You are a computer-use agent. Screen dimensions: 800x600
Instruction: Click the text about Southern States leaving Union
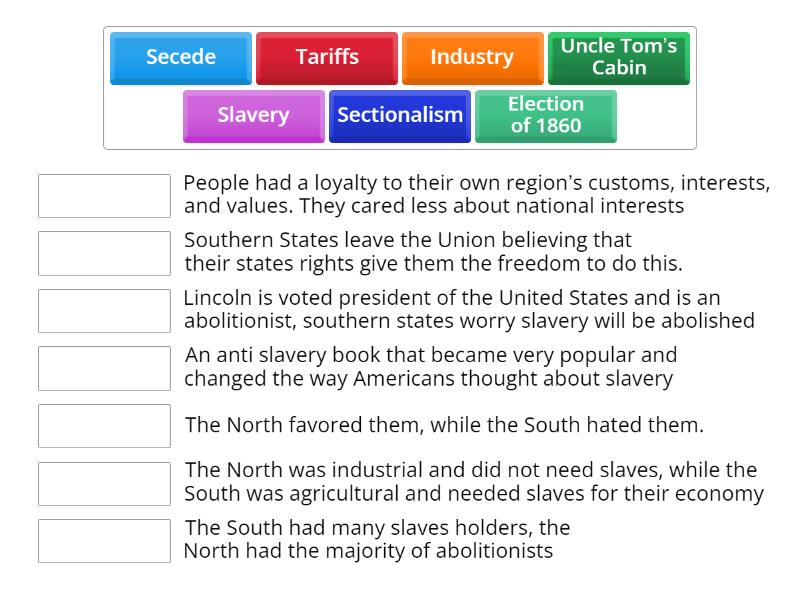click(433, 252)
